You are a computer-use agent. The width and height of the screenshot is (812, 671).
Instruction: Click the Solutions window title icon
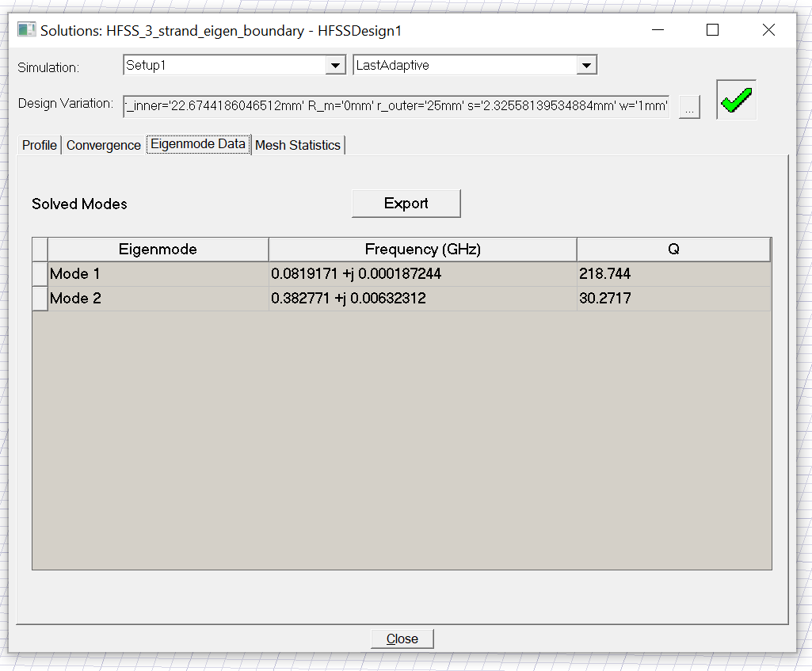point(26,29)
